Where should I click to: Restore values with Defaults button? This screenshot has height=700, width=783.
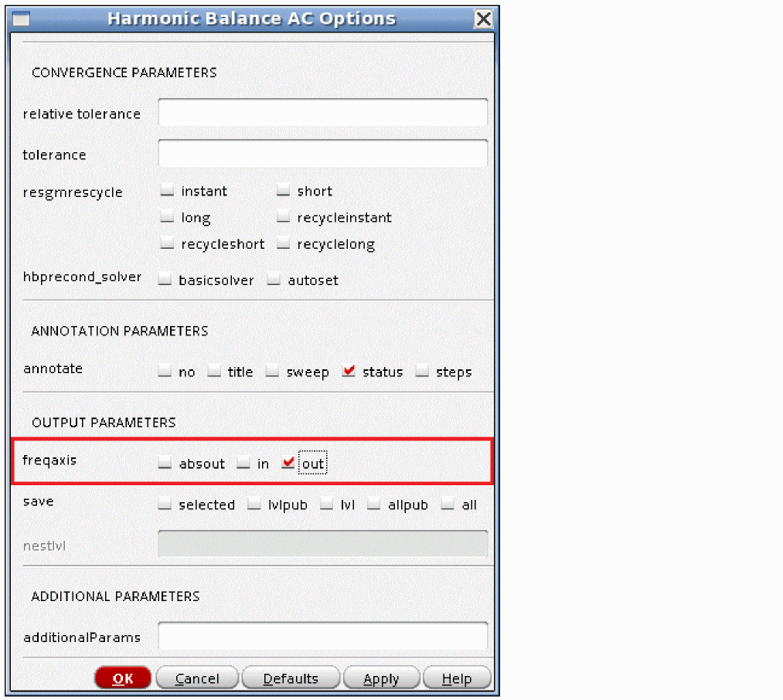click(291, 678)
